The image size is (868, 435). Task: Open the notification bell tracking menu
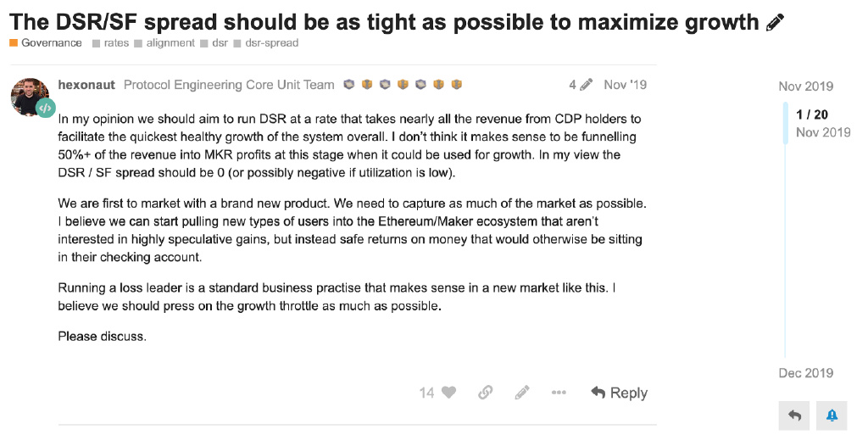[832, 415]
